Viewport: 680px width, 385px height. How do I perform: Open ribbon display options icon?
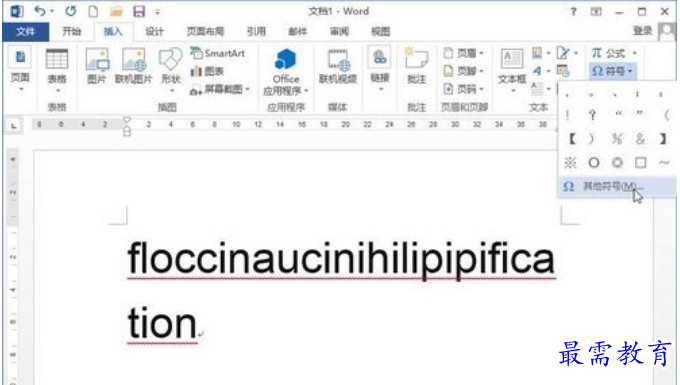pyautogui.click(x=596, y=12)
